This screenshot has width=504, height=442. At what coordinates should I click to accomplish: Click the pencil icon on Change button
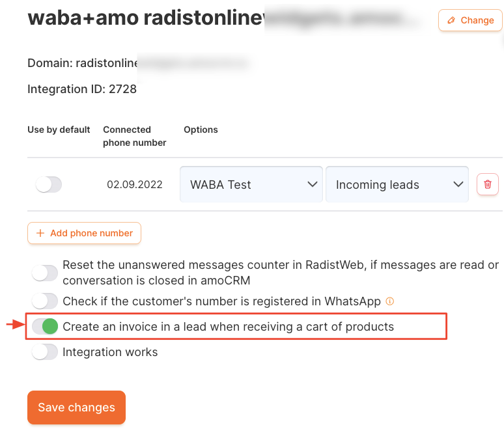point(451,20)
